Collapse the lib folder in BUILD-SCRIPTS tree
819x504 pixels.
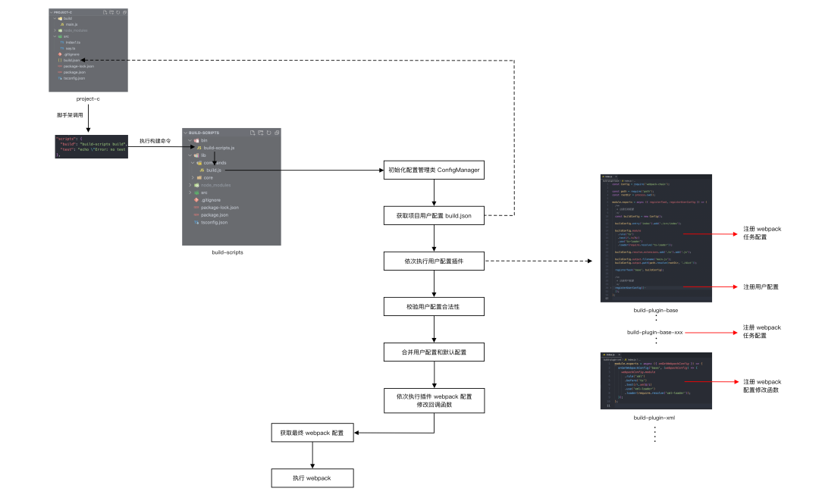tap(190, 155)
